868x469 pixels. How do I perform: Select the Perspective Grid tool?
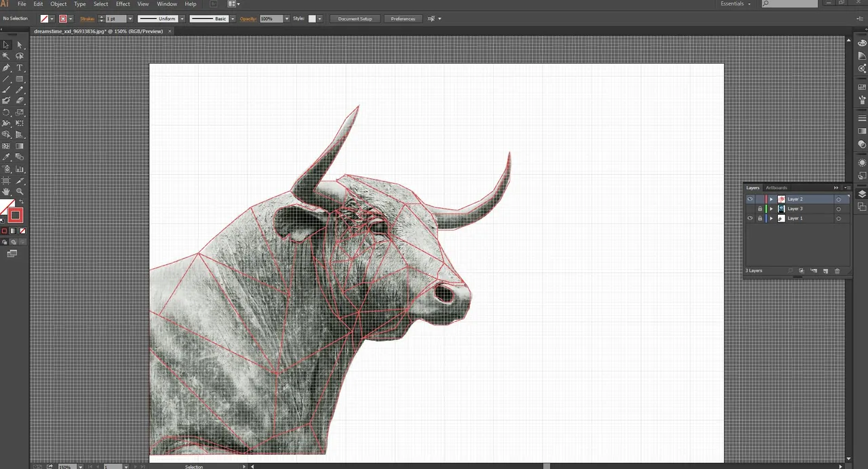click(x=20, y=134)
